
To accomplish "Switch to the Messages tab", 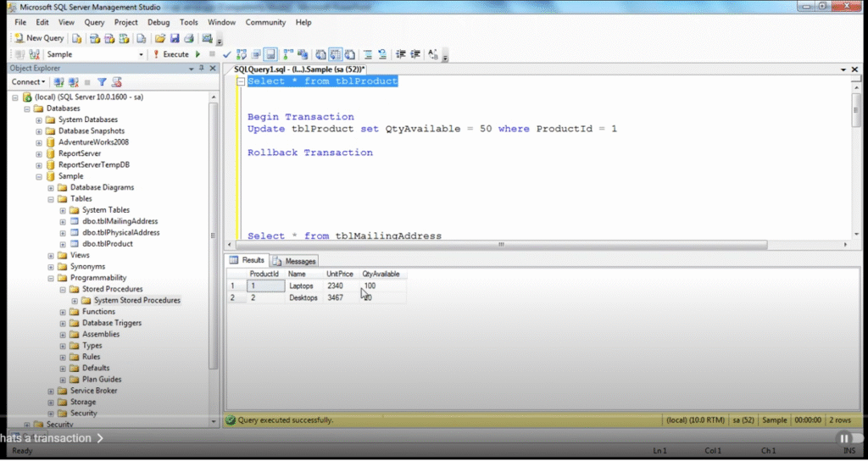I will [294, 261].
